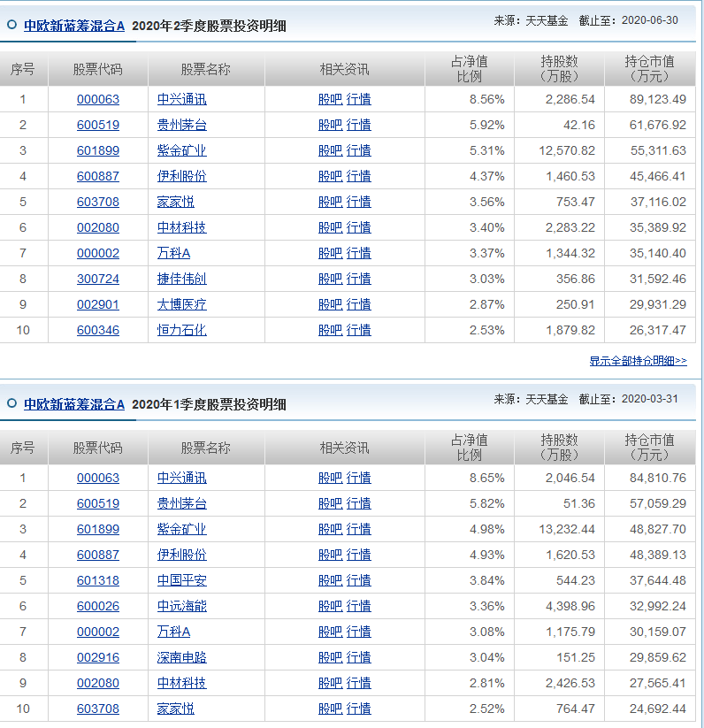Open stock code 300724
This screenshot has width=704, height=728.
point(98,279)
